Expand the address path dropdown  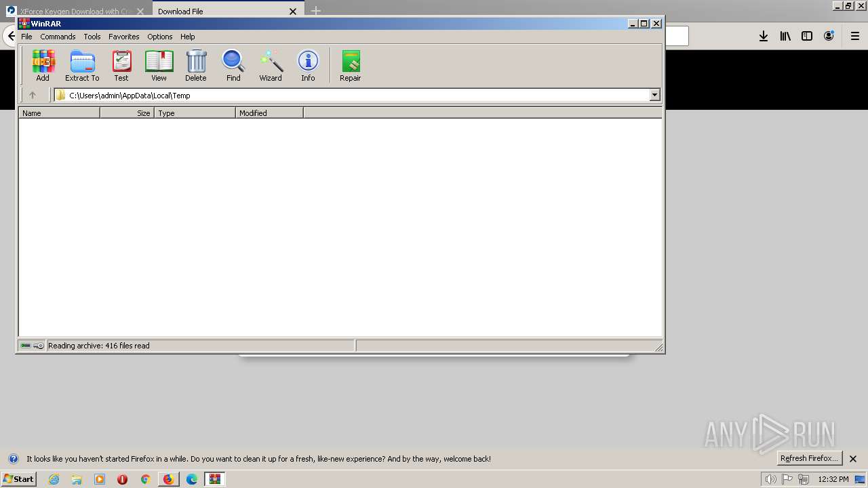[654, 96]
